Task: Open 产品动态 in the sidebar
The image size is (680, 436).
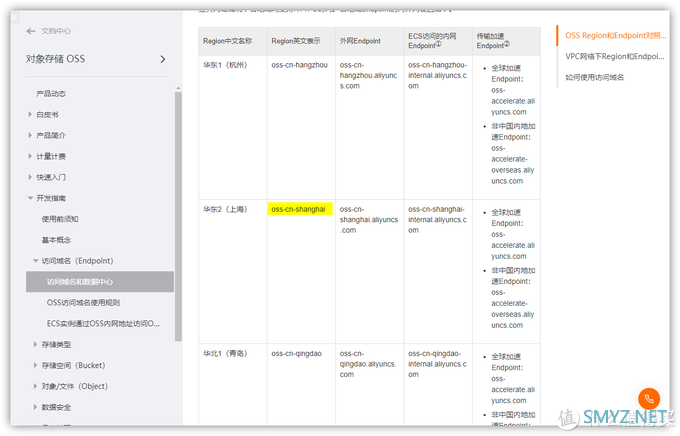Action: (51, 94)
